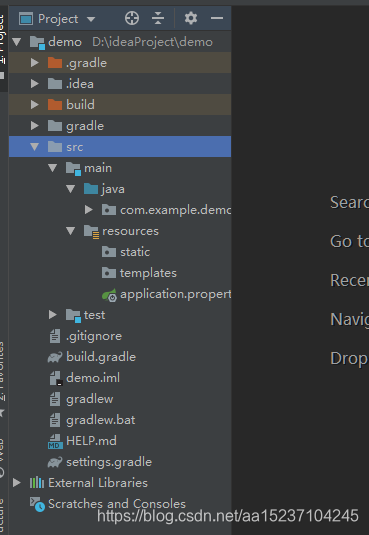This screenshot has height=535, width=369.
Task: Collapse the src folder arrow
Action: pyautogui.click(x=34, y=147)
